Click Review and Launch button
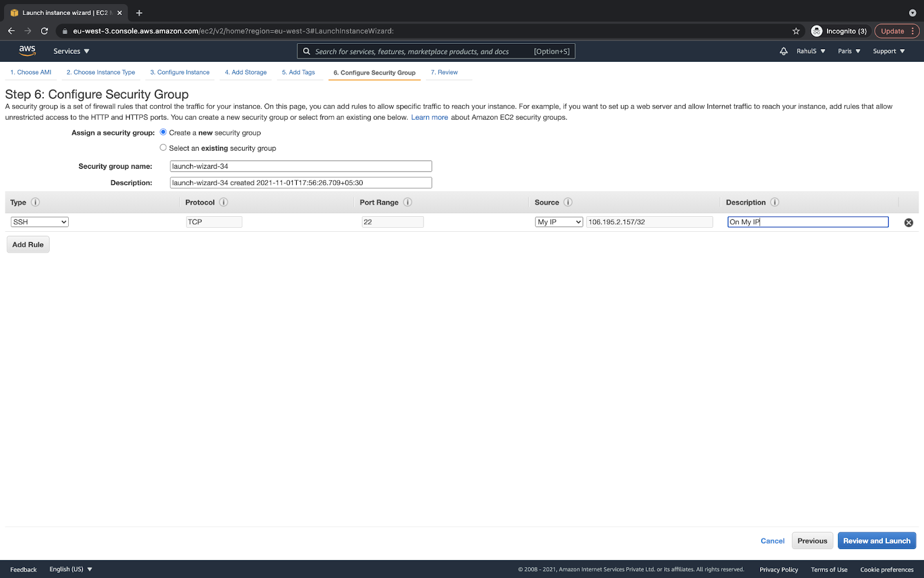This screenshot has width=924, height=578. (877, 541)
